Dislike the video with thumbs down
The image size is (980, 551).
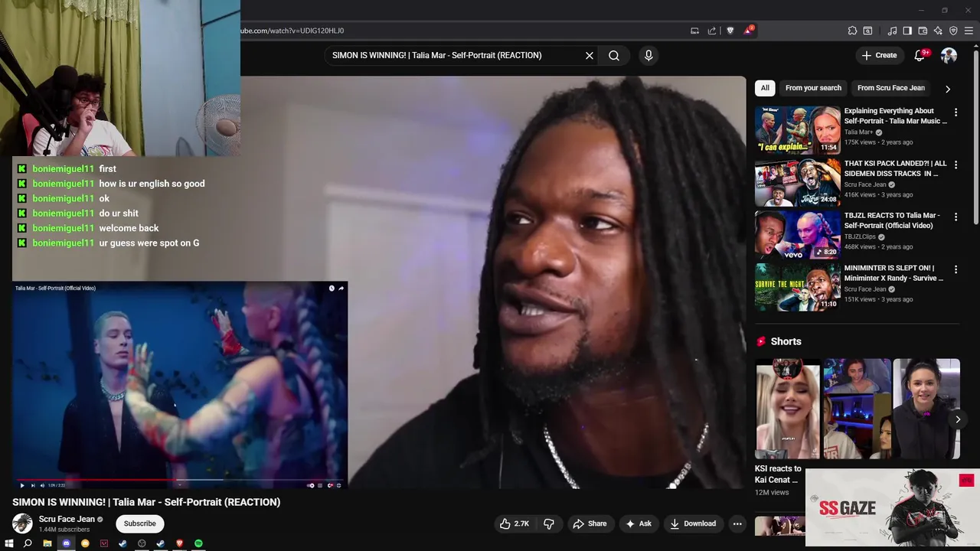click(x=549, y=523)
